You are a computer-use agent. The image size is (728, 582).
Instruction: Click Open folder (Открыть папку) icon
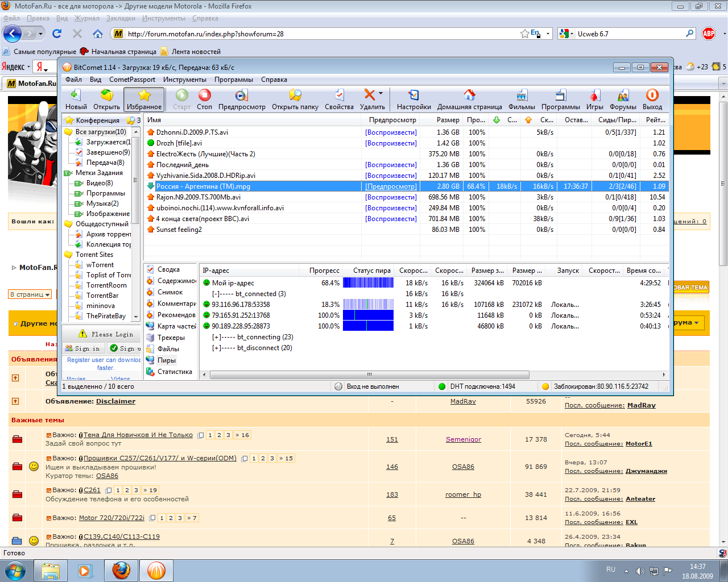(295, 99)
